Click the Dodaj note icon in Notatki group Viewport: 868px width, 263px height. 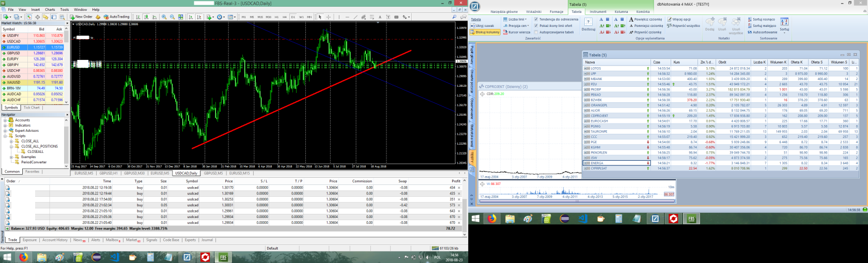(710, 24)
